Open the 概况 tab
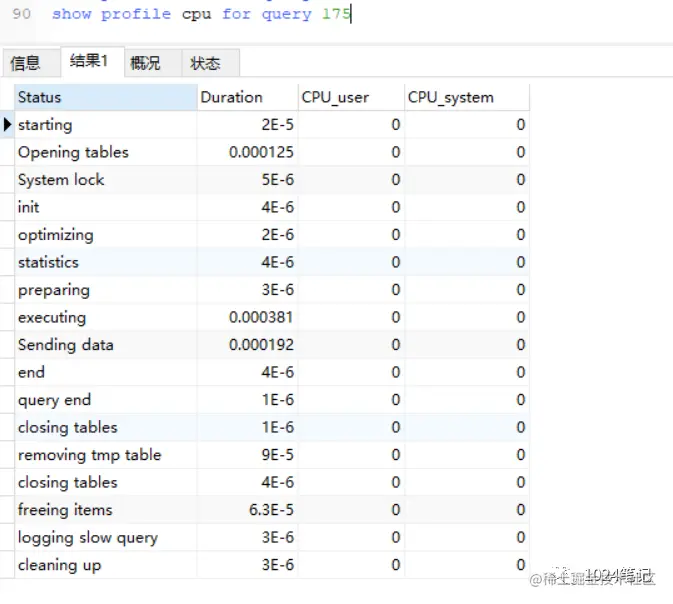This screenshot has width=673, height=604. (x=153, y=63)
